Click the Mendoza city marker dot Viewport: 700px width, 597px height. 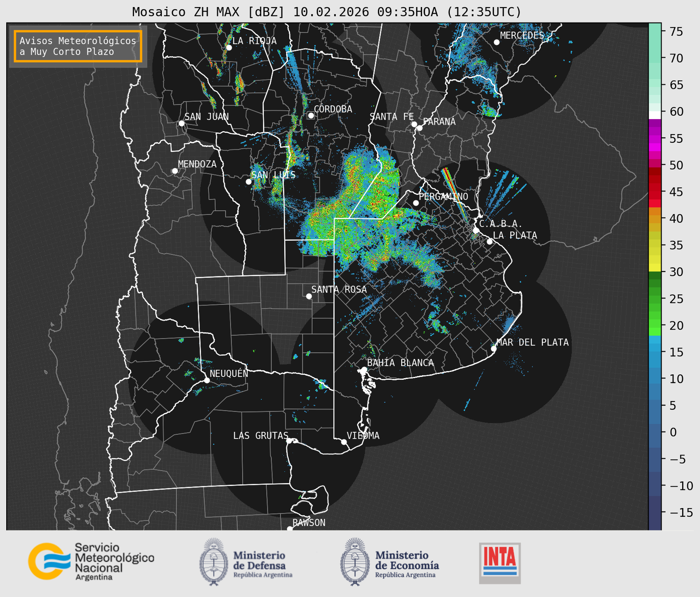click(175, 171)
